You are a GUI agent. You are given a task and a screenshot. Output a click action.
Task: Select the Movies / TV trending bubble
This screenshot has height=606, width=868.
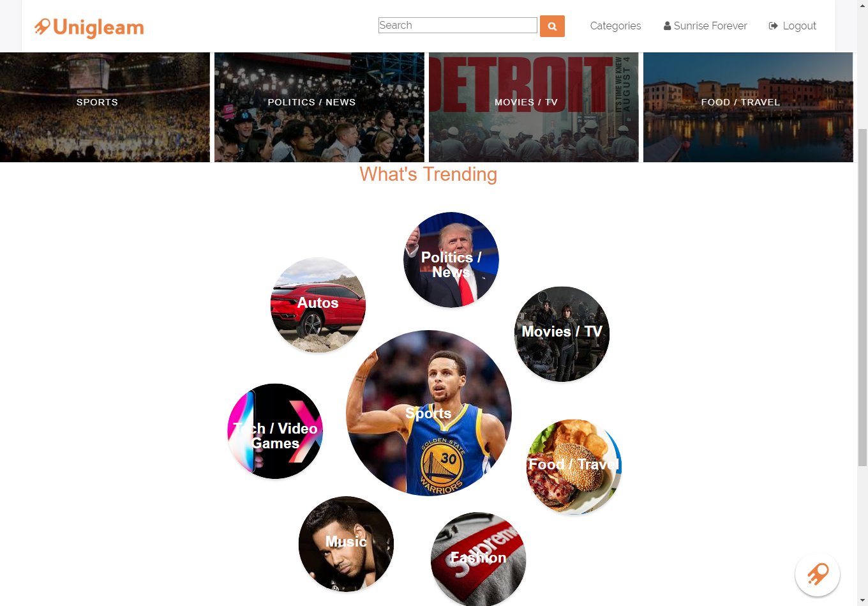562,334
